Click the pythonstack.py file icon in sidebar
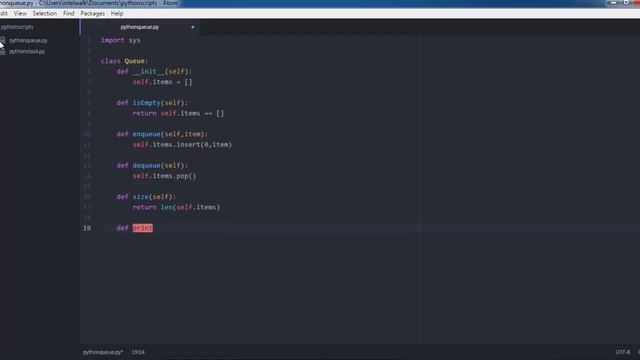This screenshot has width=640, height=360. 3,52
